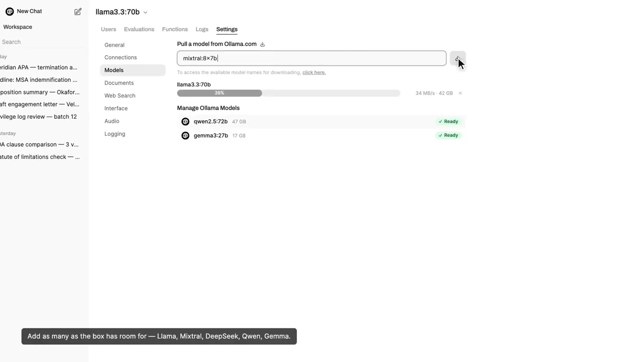Click the 34 MB/s · 42 GB download stats

pyautogui.click(x=434, y=93)
